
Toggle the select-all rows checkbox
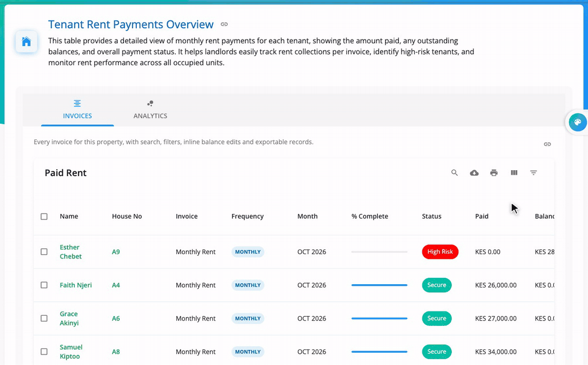[x=44, y=216]
